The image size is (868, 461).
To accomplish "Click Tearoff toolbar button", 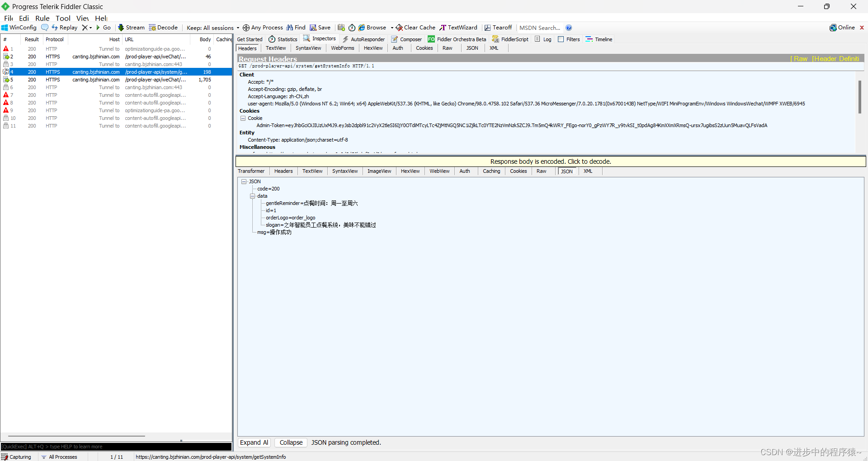I will pos(498,28).
